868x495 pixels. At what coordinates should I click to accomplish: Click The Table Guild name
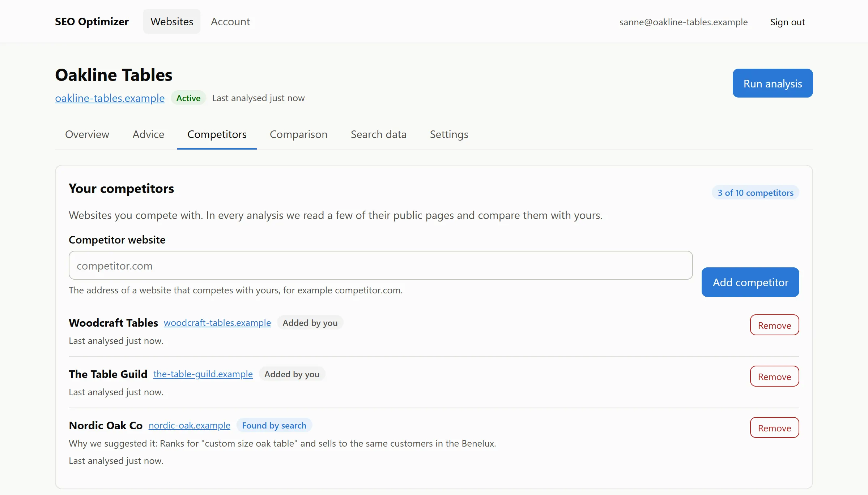[x=108, y=374]
